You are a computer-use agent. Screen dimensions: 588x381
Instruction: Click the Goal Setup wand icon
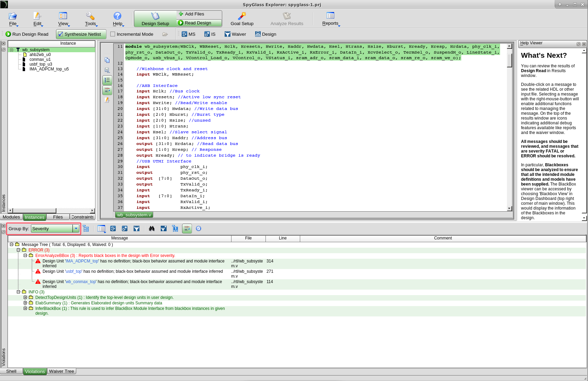tap(242, 16)
